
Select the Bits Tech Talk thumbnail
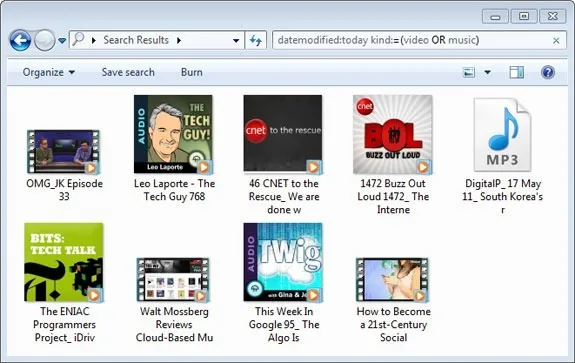[x=64, y=262]
